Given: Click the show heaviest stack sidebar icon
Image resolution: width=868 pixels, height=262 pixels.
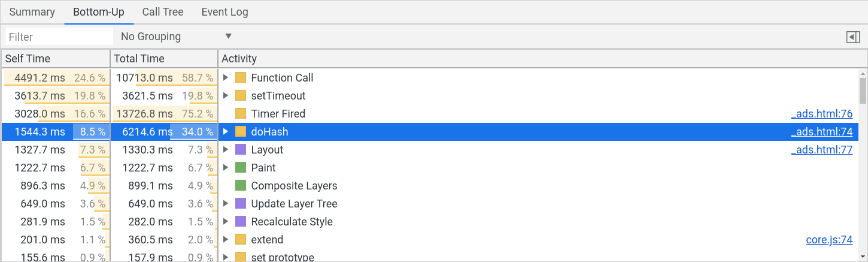Looking at the screenshot, I should click(x=853, y=37).
